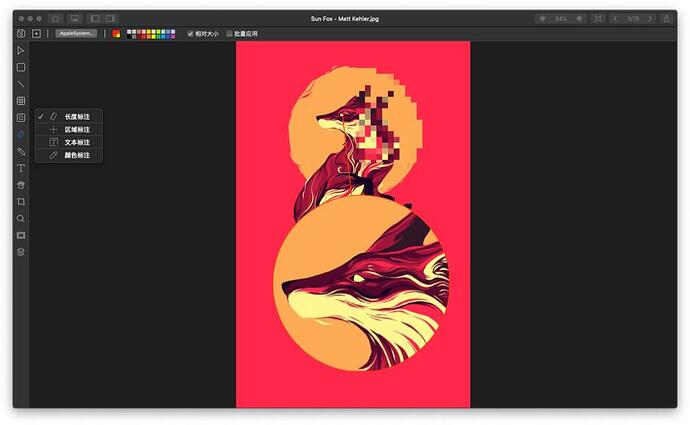Enable the 批量应用 checkbox
This screenshot has width=690, height=425.
pos(229,33)
